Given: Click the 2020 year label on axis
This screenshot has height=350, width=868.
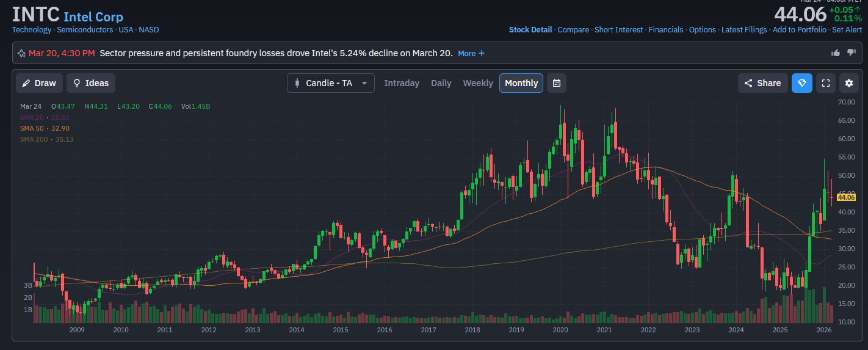Looking at the screenshot, I should (x=560, y=330).
